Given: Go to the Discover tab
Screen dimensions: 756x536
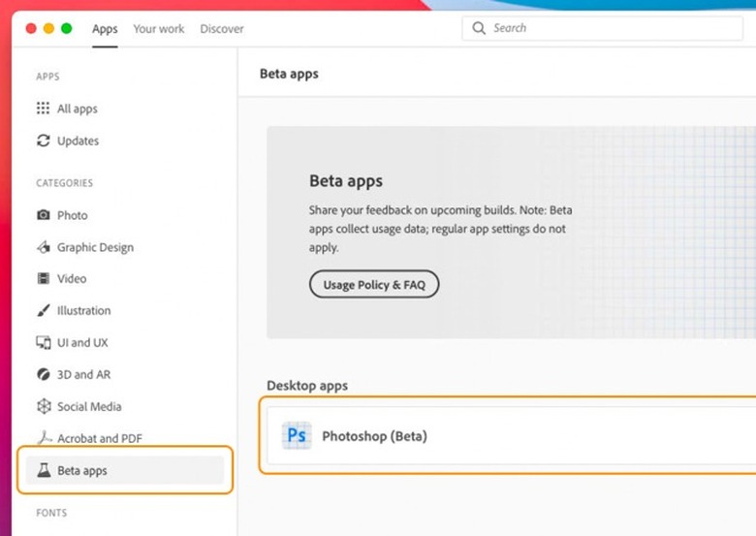Looking at the screenshot, I should pyautogui.click(x=222, y=29).
